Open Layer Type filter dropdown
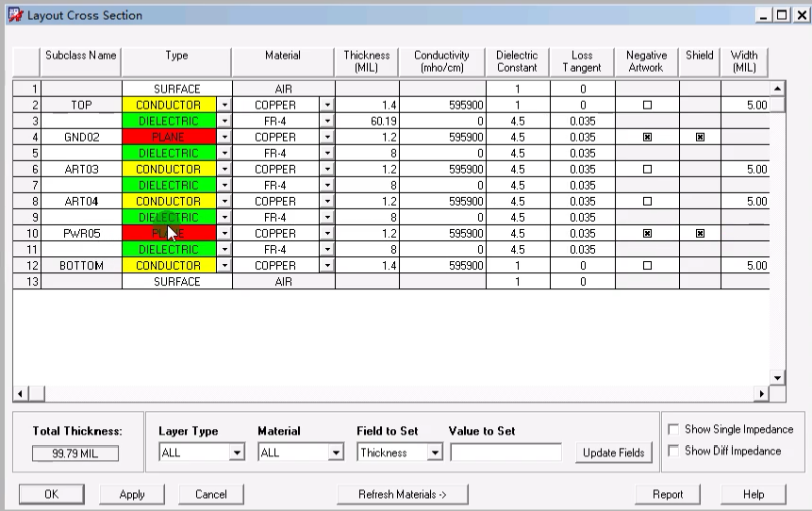This screenshot has width=812, height=511. click(x=237, y=453)
